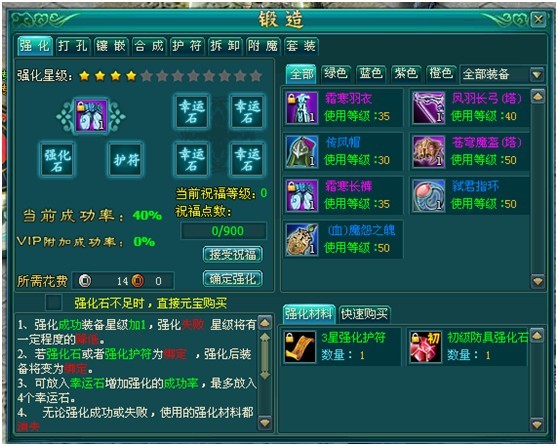Switch to the 镶嵌 tab
The width and height of the screenshot is (558, 446).
[x=111, y=46]
